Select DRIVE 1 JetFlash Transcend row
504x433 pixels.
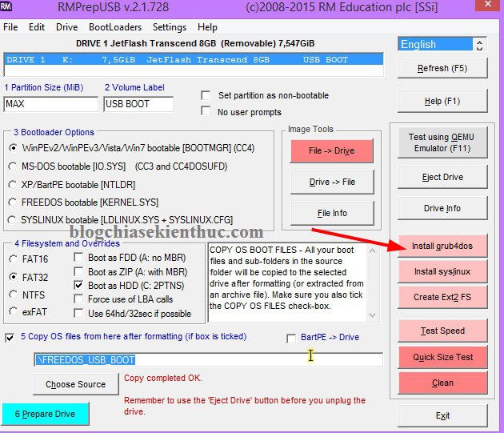pos(194,59)
